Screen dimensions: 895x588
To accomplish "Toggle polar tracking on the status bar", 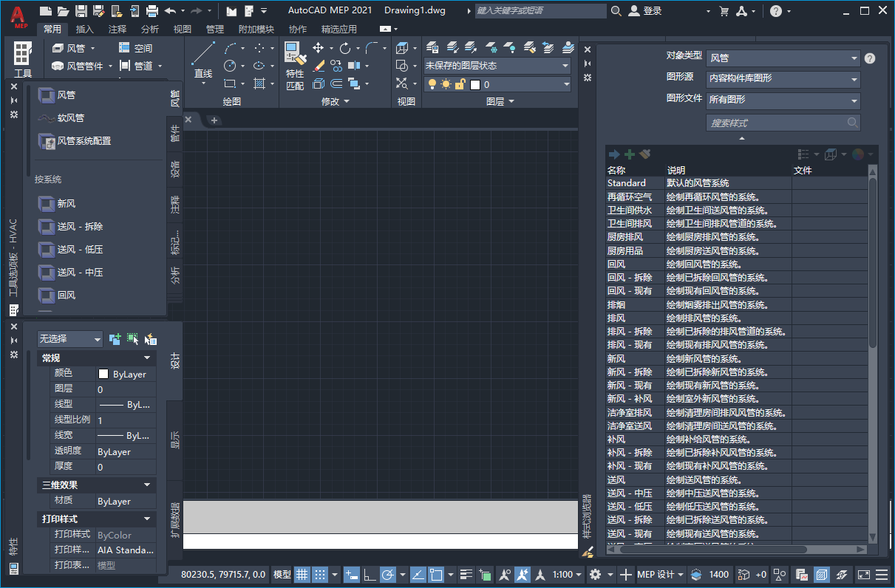I will 387,574.
